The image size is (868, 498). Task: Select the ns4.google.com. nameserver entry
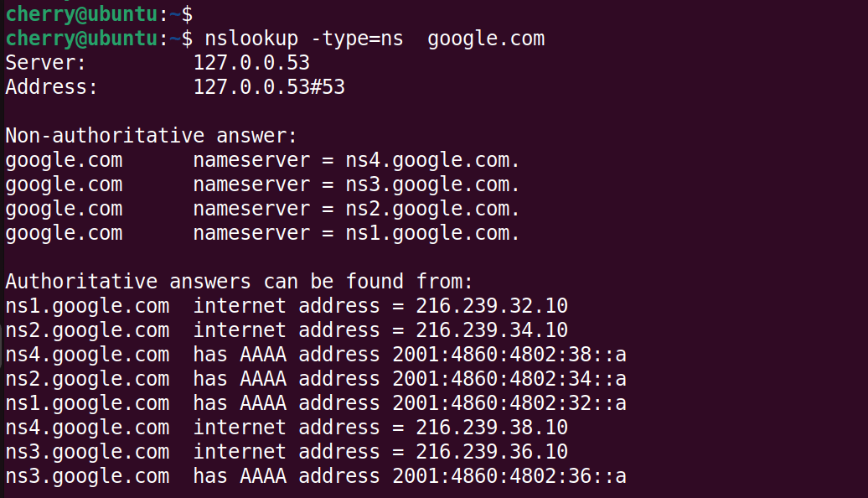pyautogui.click(x=433, y=160)
